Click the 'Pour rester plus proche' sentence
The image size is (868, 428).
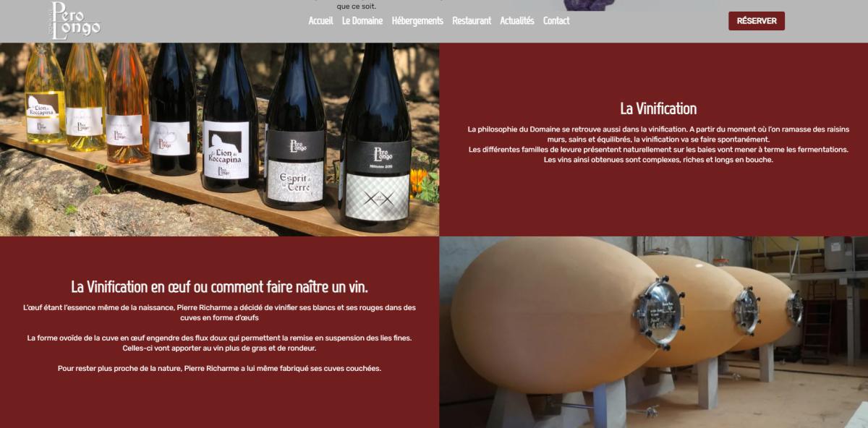(219, 368)
